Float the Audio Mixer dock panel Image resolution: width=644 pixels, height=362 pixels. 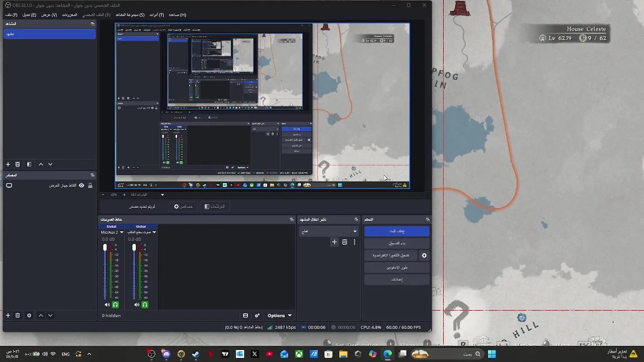click(292, 219)
